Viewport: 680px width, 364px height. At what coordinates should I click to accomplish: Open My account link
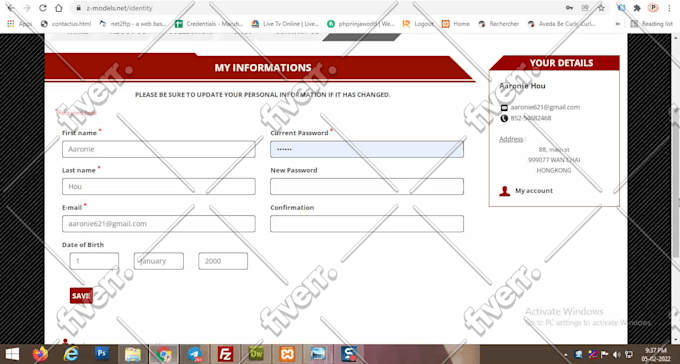click(534, 190)
